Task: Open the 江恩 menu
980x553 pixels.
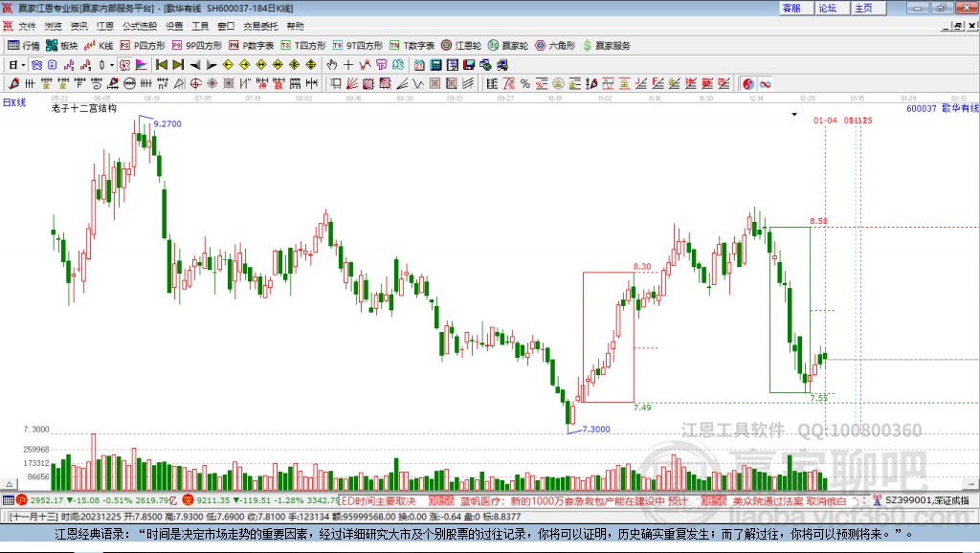Action: point(105,26)
